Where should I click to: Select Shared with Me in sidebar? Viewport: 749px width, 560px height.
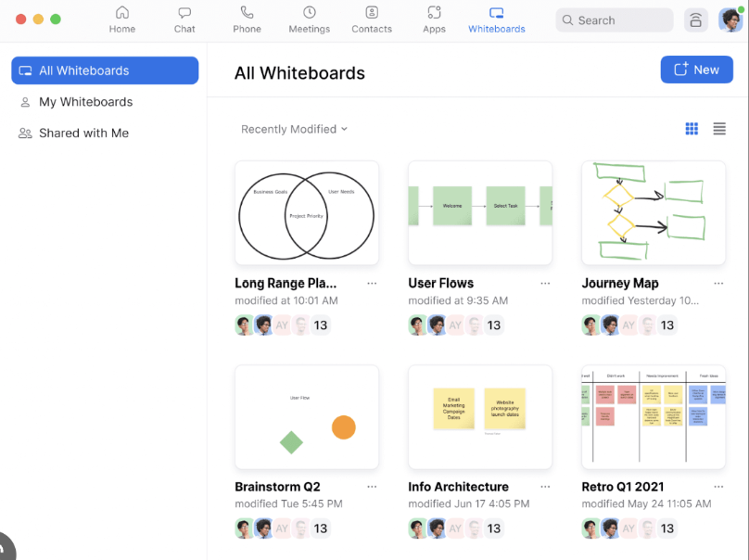(x=83, y=134)
